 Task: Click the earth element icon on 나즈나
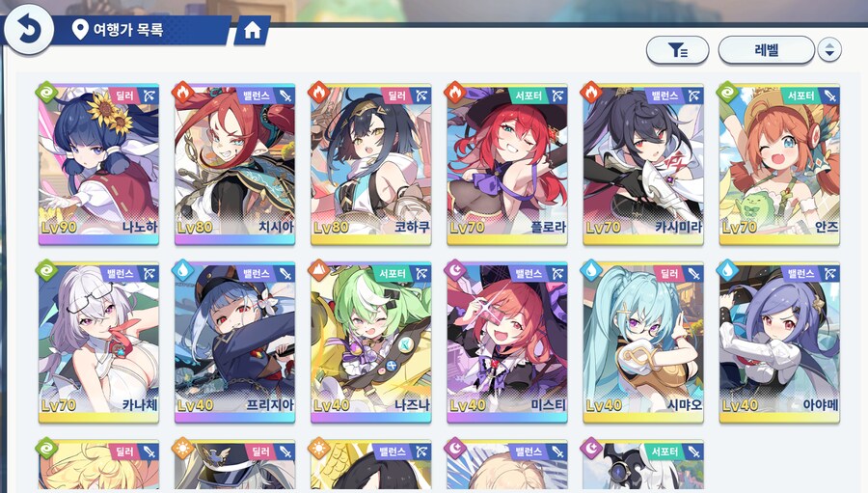coord(319,270)
